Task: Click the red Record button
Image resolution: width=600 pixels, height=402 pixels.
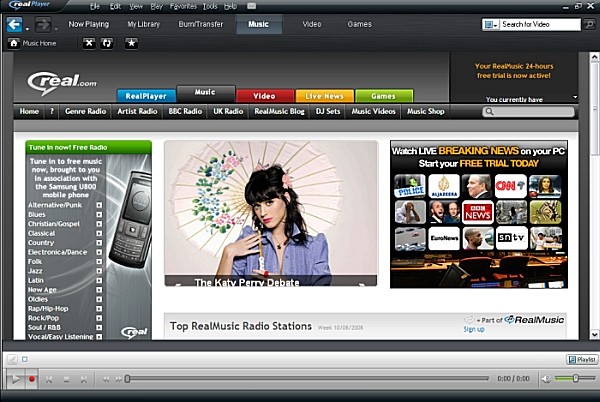Action: point(32,379)
